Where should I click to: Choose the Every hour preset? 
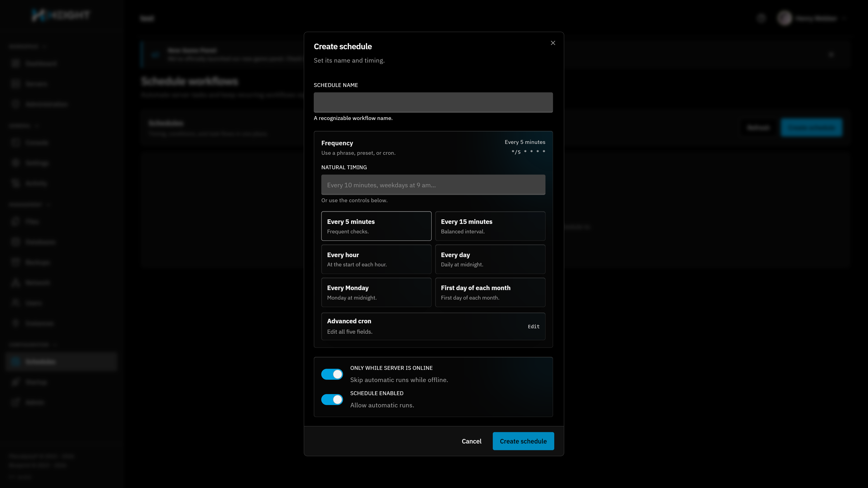tap(376, 259)
